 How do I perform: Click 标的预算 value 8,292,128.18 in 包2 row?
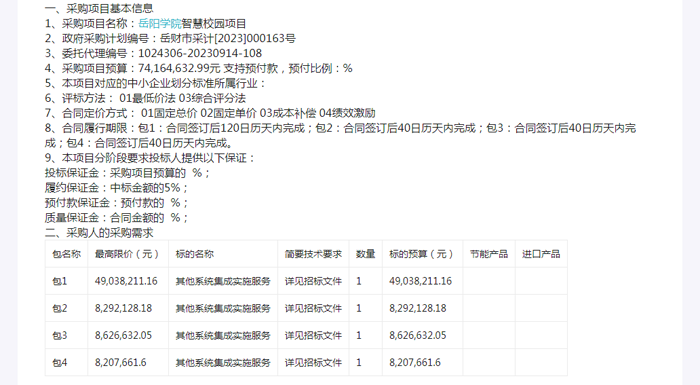(x=418, y=309)
